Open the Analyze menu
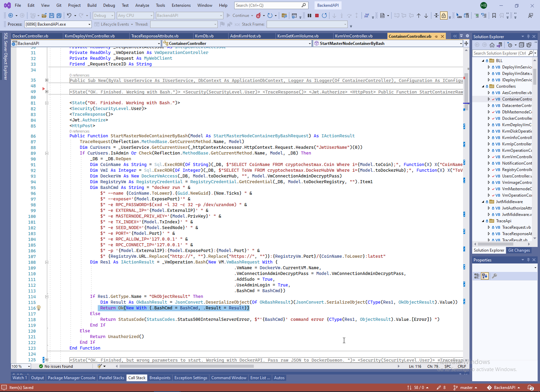 [x=142, y=5]
